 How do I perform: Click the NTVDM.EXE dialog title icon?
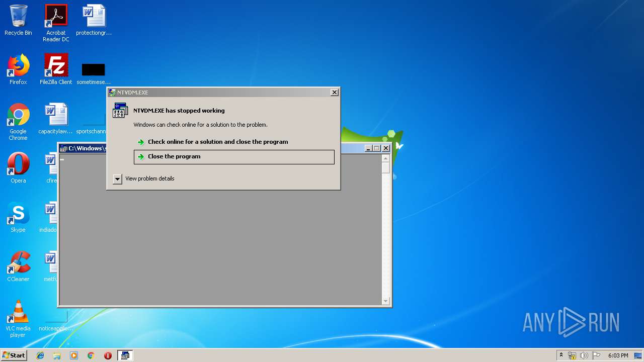[112, 93]
